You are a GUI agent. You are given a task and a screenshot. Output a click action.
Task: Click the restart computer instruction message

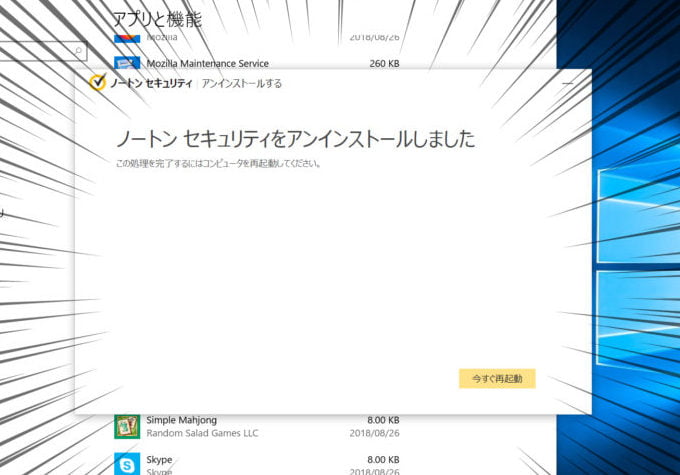(x=218, y=164)
